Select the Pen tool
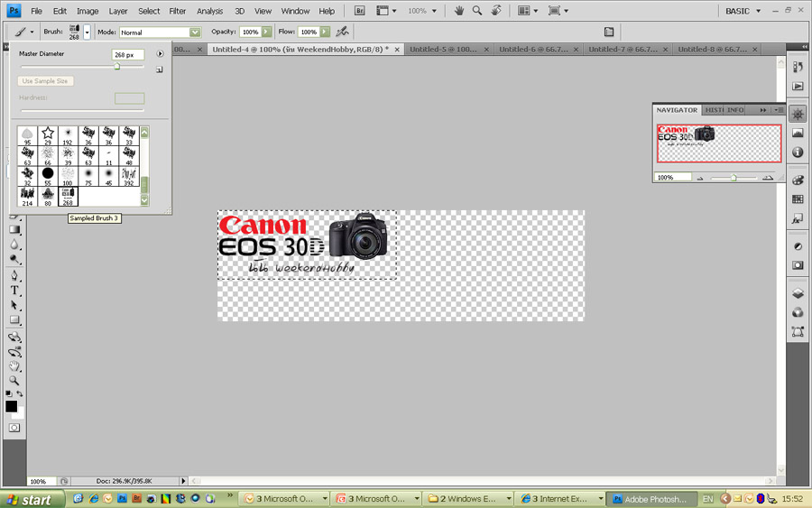The width and height of the screenshot is (812, 508). [15, 275]
